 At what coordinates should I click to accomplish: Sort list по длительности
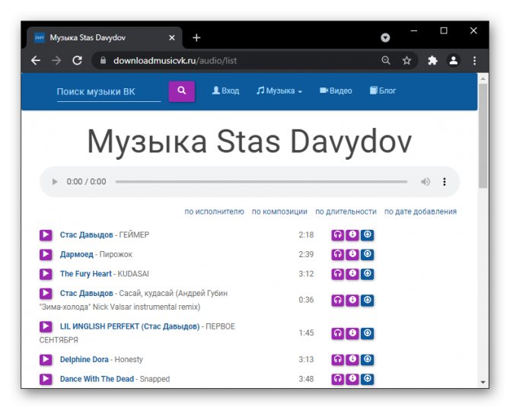(x=346, y=212)
